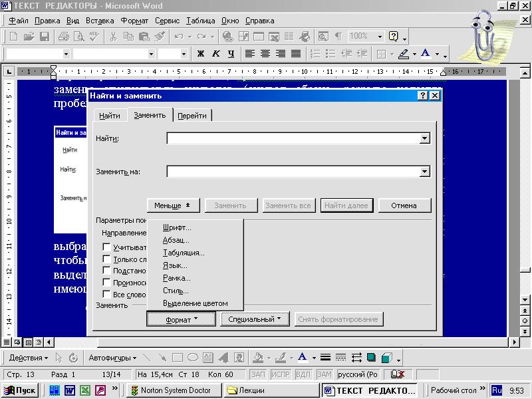This screenshot has width=532, height=399.
Task: Select the rectangle drawing tool
Action: (x=178, y=358)
